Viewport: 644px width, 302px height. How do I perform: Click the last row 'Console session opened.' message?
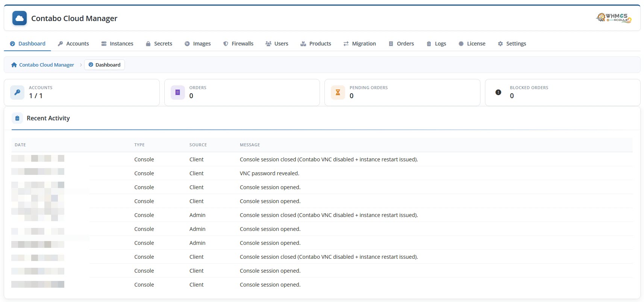click(x=270, y=285)
